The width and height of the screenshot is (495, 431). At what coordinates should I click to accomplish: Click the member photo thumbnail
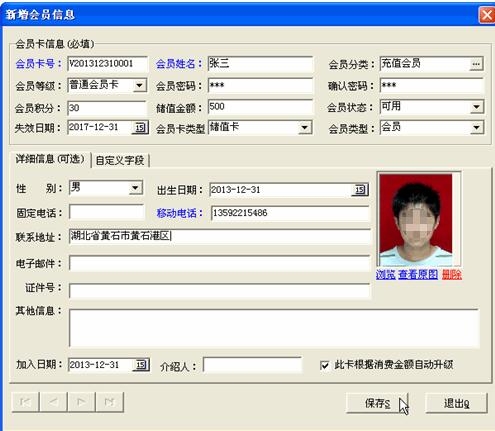tap(416, 219)
